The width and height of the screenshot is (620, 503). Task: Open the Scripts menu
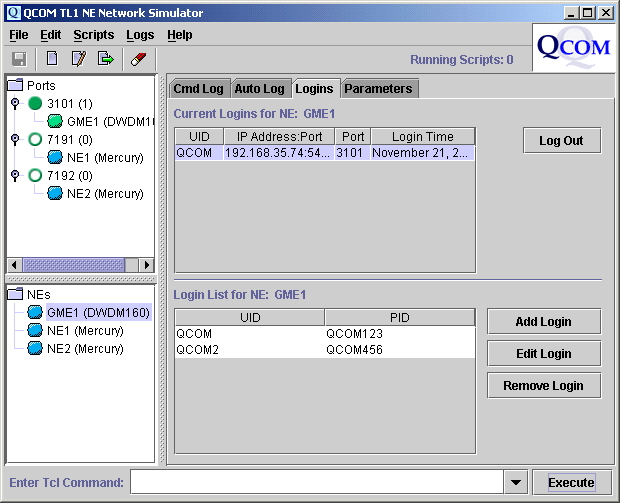click(x=94, y=35)
